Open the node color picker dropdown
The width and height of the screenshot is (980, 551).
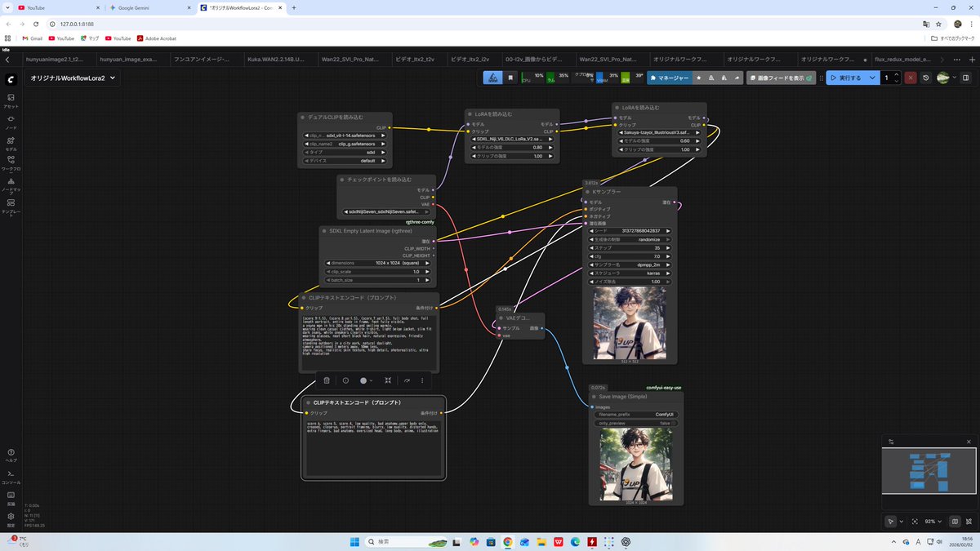pos(366,380)
